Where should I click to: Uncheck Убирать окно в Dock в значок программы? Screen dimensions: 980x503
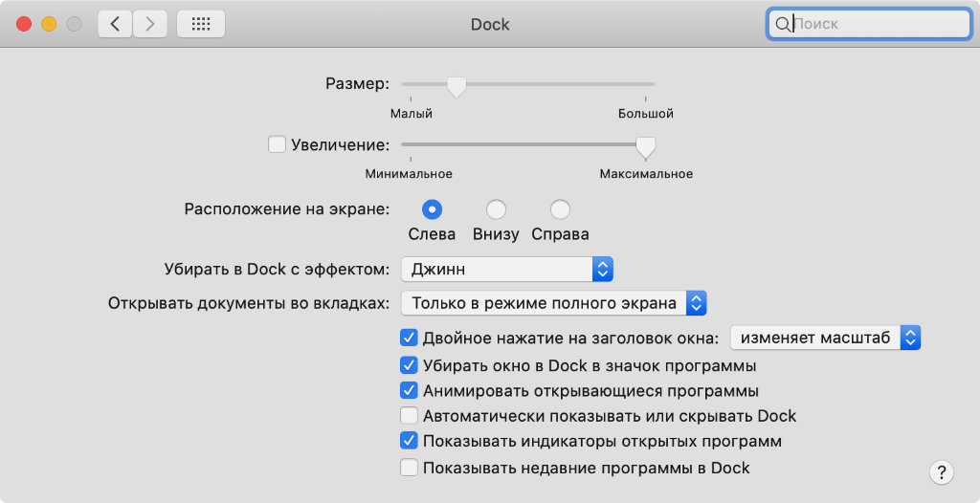(410, 364)
